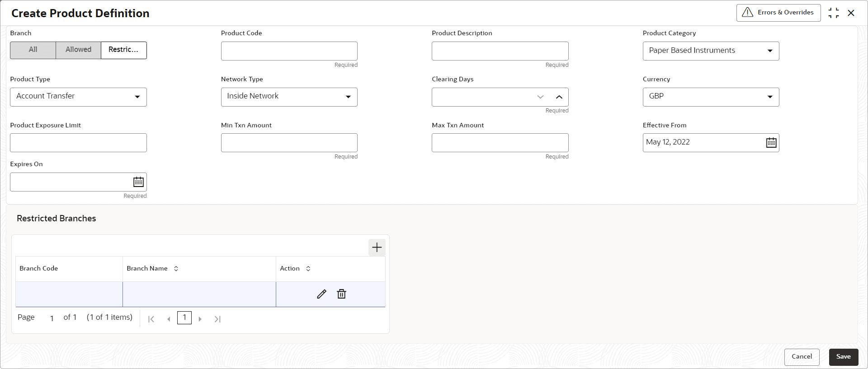This screenshot has width=868, height=369.
Task: Sort the table by Action column
Action: [308, 269]
